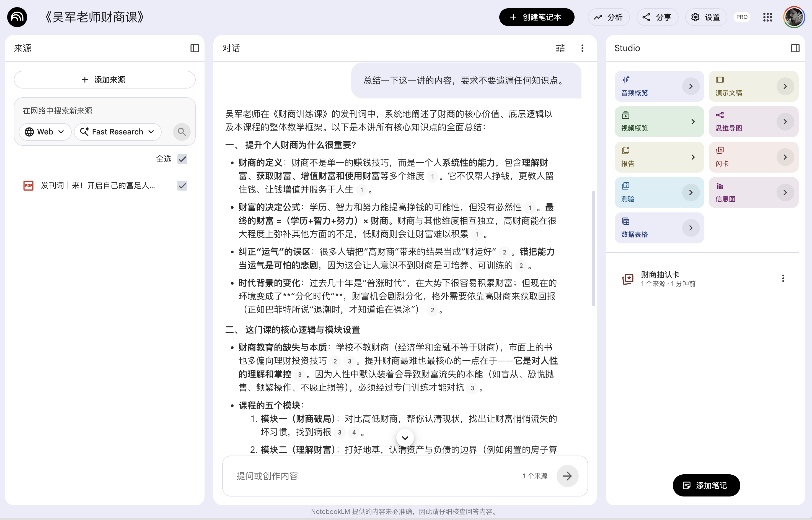Click the PDF icon of 发刊词 source
This screenshot has height=520, width=812.
point(29,185)
